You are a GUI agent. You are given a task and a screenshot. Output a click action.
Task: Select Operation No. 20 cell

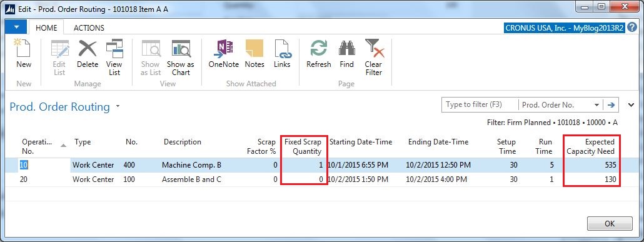point(24,179)
